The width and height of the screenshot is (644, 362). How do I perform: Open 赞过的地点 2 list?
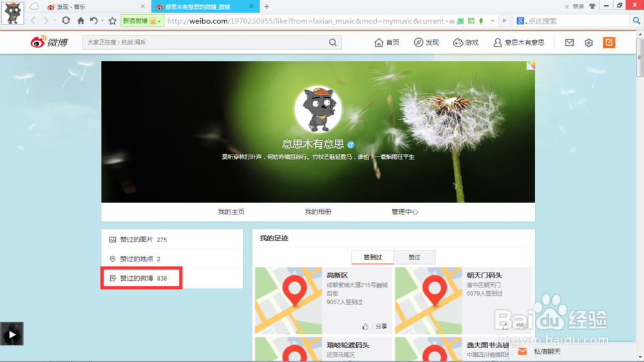pos(172,259)
